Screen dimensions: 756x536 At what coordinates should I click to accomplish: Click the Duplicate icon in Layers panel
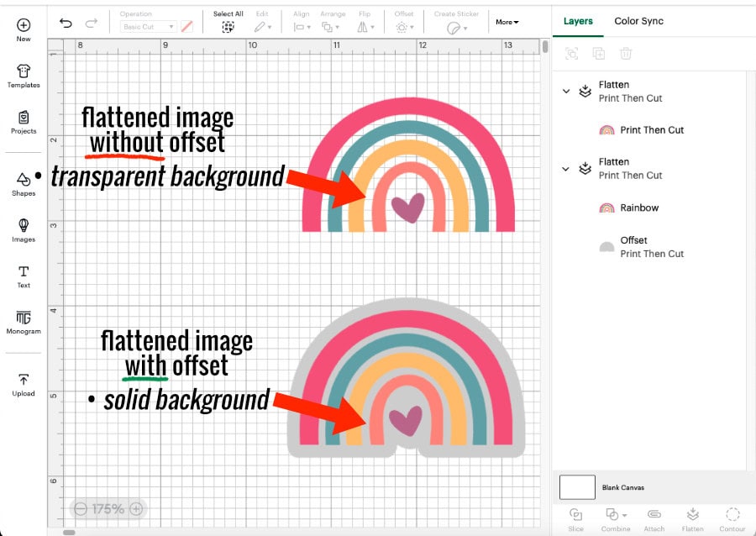coord(598,54)
